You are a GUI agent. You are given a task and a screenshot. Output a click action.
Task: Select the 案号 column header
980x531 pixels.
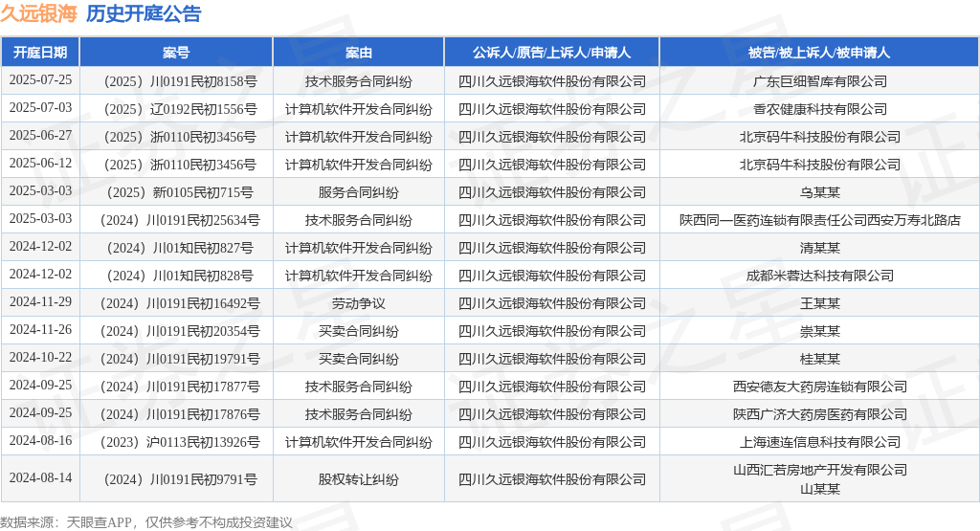point(176,53)
